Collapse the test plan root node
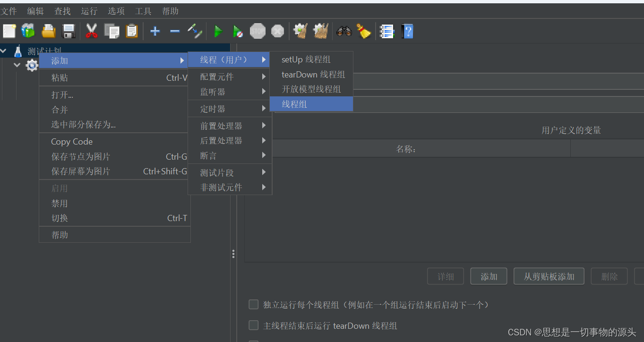The height and width of the screenshot is (342, 644). 4,51
